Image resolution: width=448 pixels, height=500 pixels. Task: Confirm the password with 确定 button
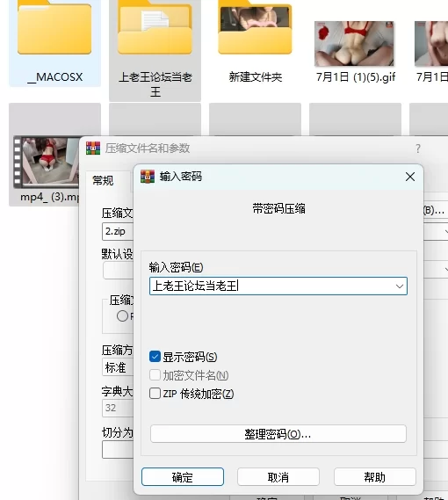(x=183, y=477)
